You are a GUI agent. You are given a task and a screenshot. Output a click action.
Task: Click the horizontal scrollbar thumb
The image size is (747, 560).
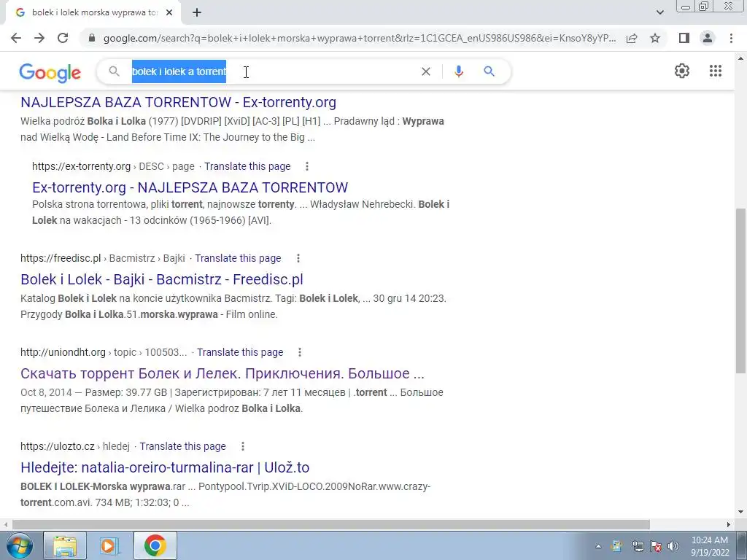point(330,524)
